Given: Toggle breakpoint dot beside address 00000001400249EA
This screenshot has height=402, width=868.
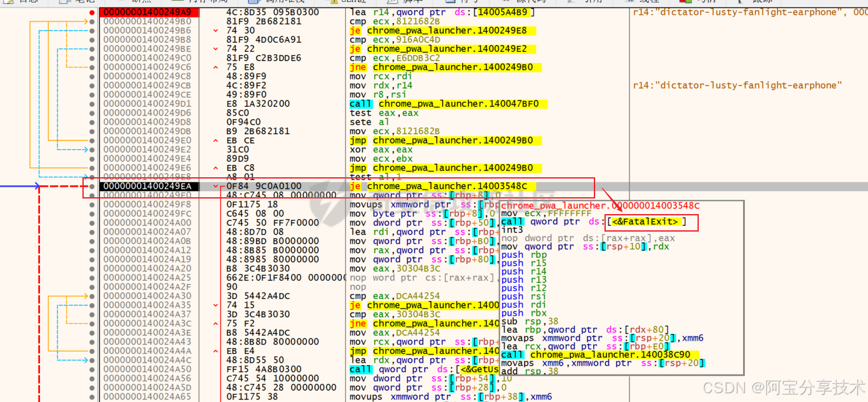Looking at the screenshot, I should (x=92, y=186).
